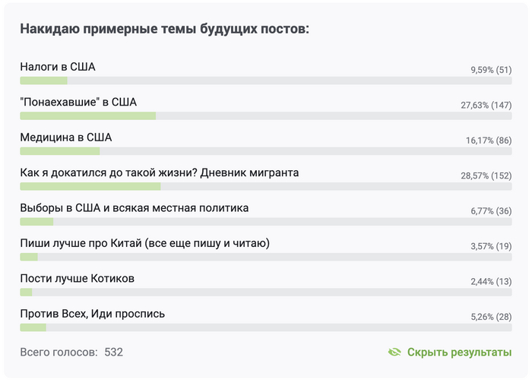
Task: Select "Против Всех, Иди проспись" option
Action: (93, 313)
